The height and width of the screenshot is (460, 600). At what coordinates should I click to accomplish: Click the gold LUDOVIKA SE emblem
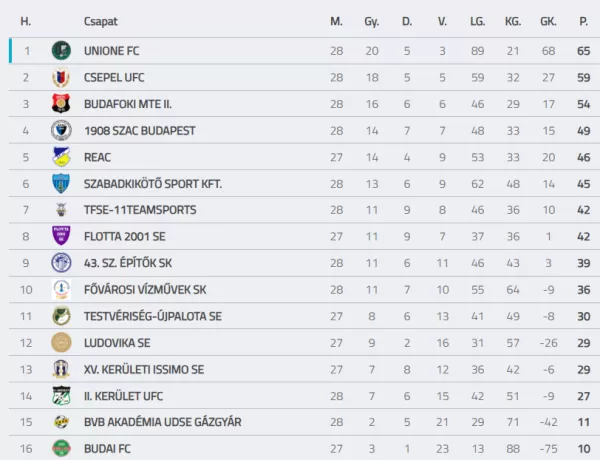pos(61,343)
